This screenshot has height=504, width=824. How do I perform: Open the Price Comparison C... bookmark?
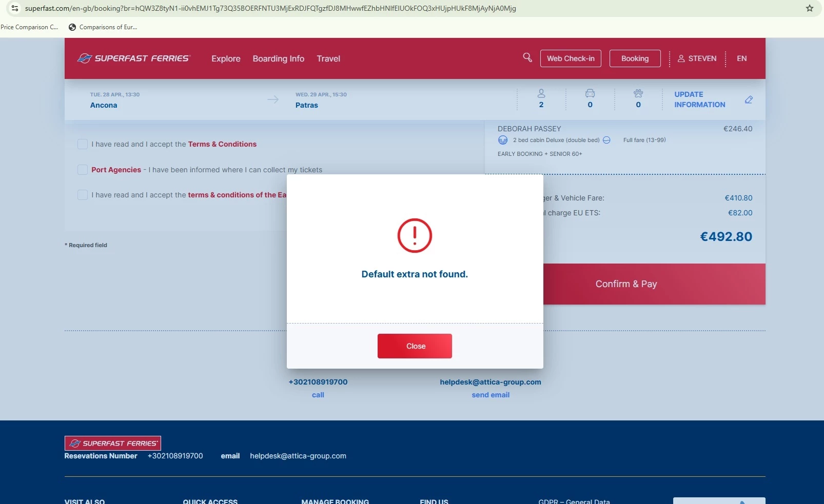(29, 27)
